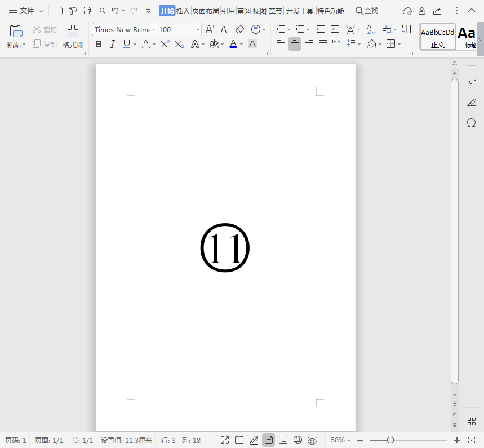The image size is (484, 448).
Task: Open the 文件 menu
Action: pyautogui.click(x=26, y=11)
